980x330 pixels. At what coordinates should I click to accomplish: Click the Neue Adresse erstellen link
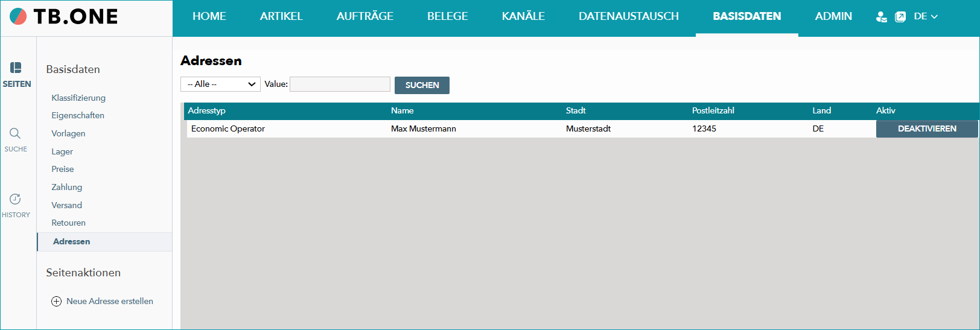[x=110, y=301]
